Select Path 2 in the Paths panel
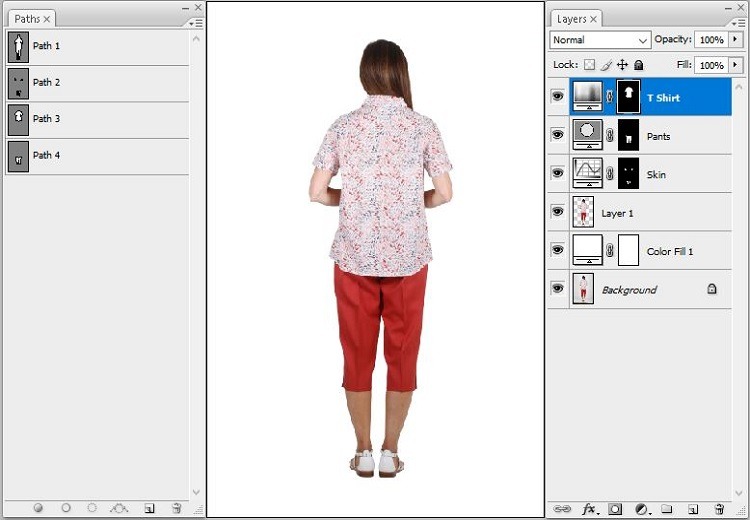Image resolution: width=750 pixels, height=520 pixels. (x=98, y=83)
